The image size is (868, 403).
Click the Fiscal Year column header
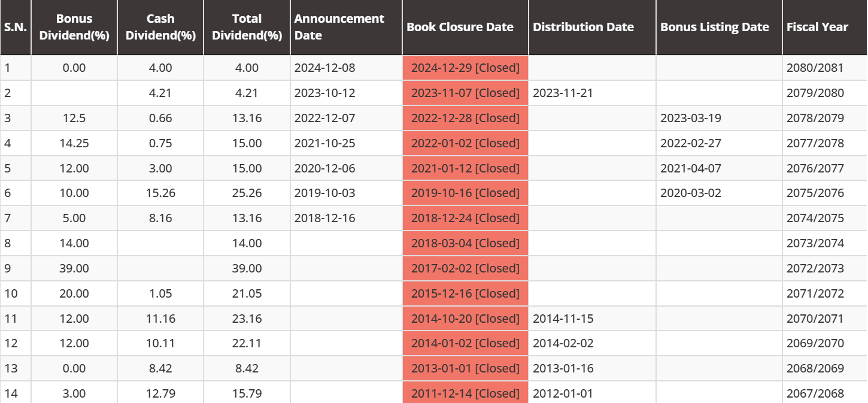click(817, 27)
